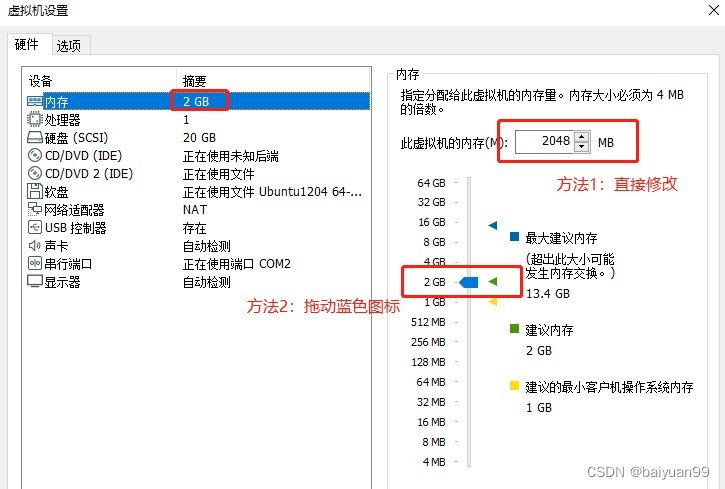Click the 128 MB label on memory scale
The width and height of the screenshot is (725, 489).
pyautogui.click(x=428, y=362)
